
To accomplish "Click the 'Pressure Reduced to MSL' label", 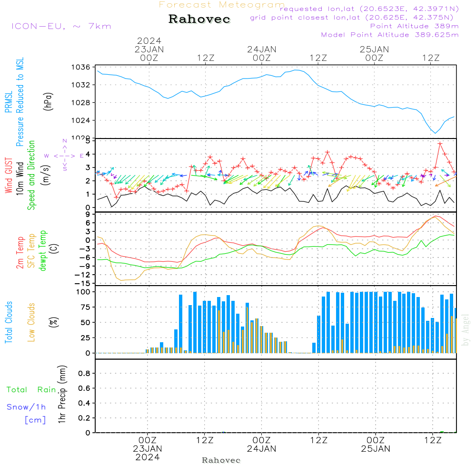I will click(x=20, y=102).
